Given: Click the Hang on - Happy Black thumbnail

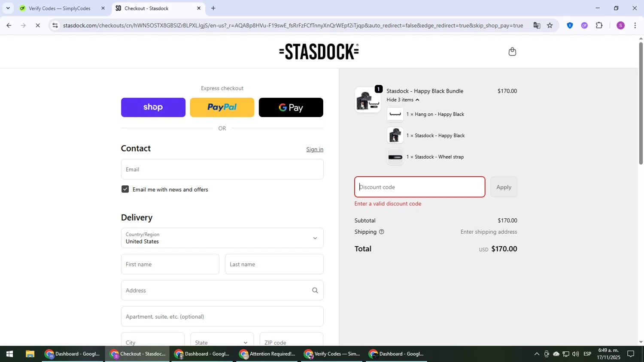Looking at the screenshot, I should [x=395, y=114].
